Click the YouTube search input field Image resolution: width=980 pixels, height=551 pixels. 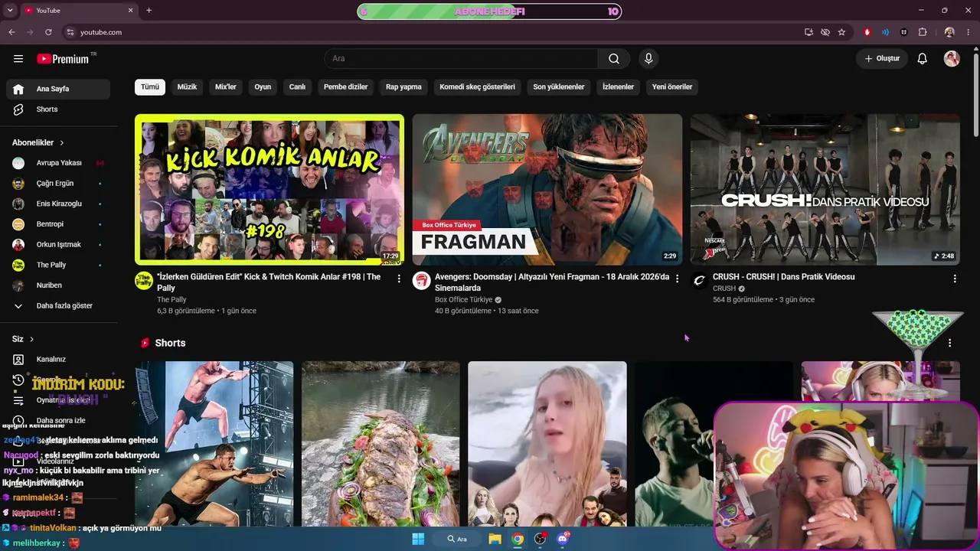pos(461,59)
